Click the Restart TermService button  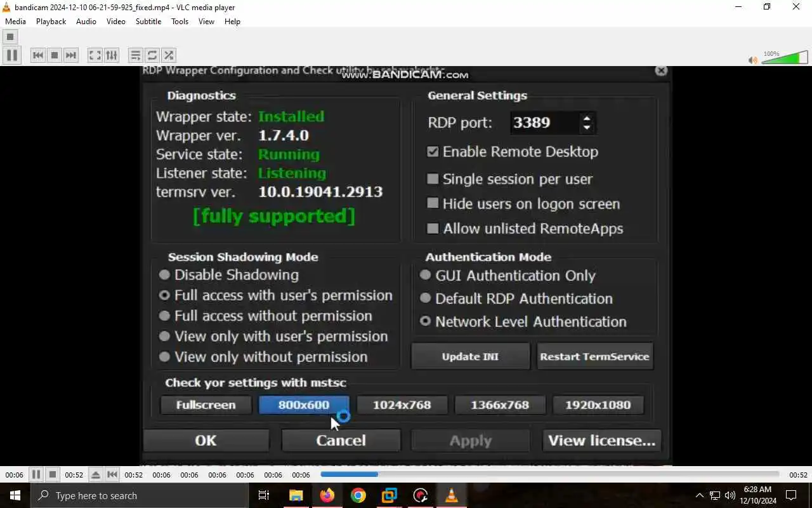(x=594, y=356)
